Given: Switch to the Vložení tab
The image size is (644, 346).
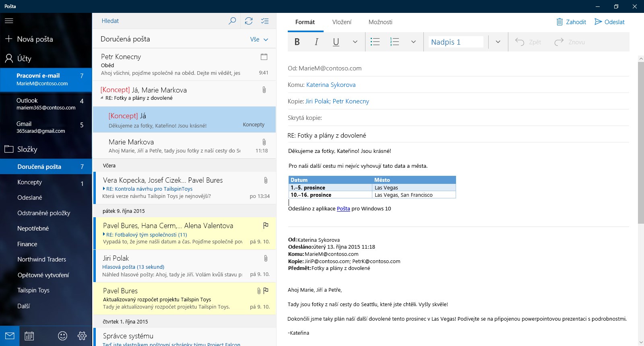Looking at the screenshot, I should 342,22.
